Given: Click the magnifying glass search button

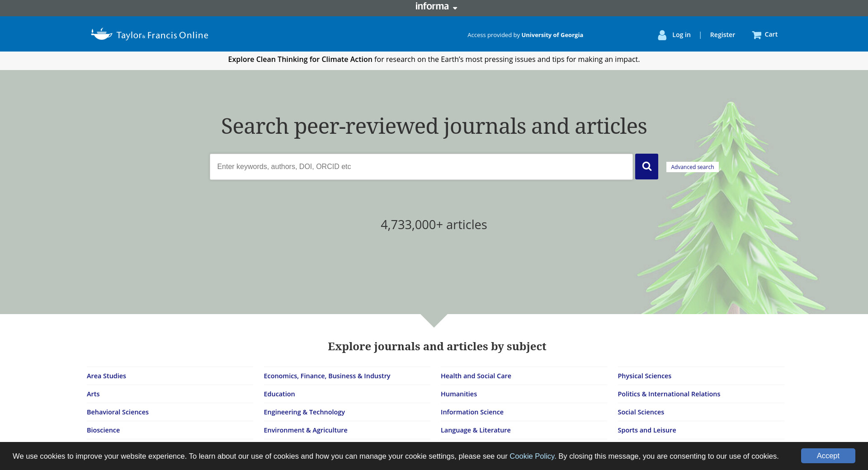Looking at the screenshot, I should click(646, 166).
